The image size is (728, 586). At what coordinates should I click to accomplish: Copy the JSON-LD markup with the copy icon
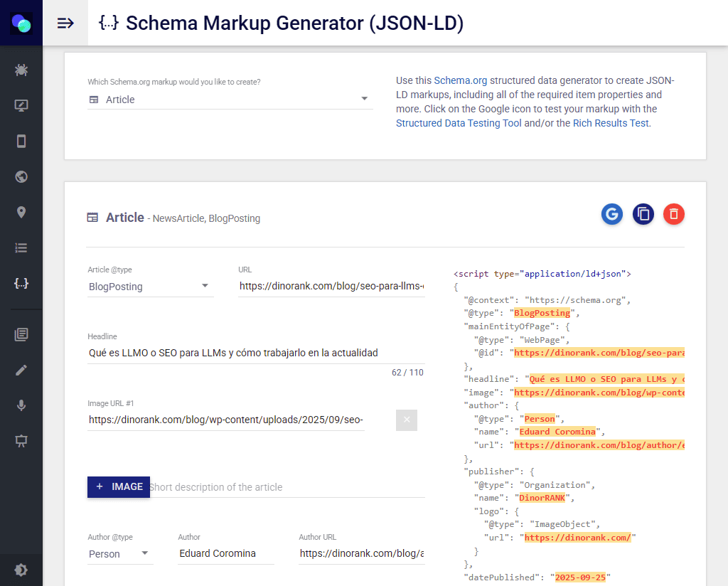click(643, 214)
